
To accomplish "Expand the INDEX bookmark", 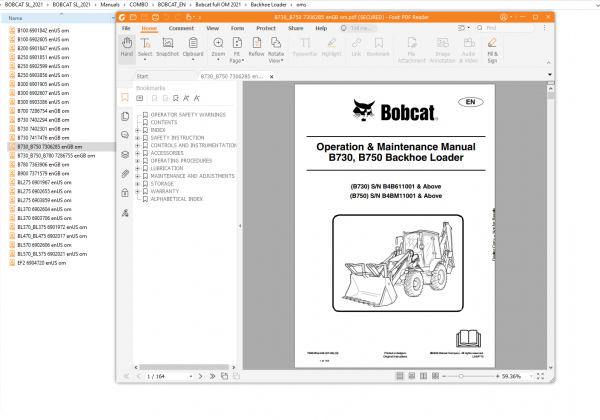I will (137, 130).
